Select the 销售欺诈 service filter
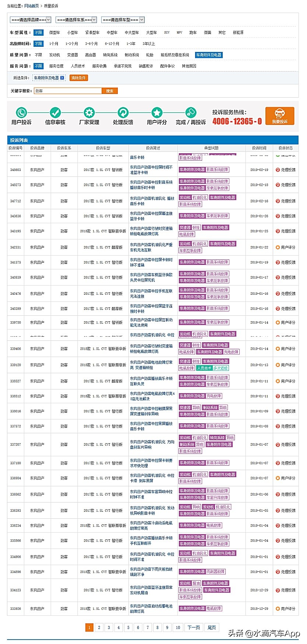Viewport: 307px width, 644px height. click(x=146, y=66)
